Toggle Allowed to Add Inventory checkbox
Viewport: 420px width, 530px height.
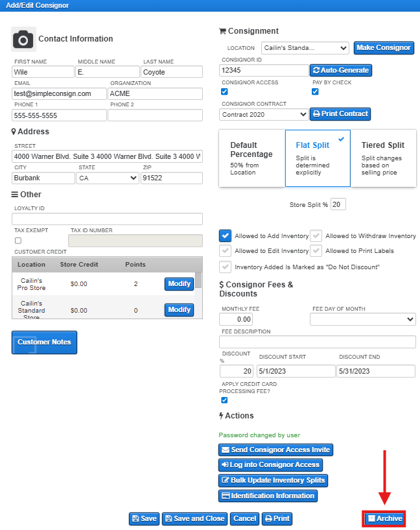(225, 236)
